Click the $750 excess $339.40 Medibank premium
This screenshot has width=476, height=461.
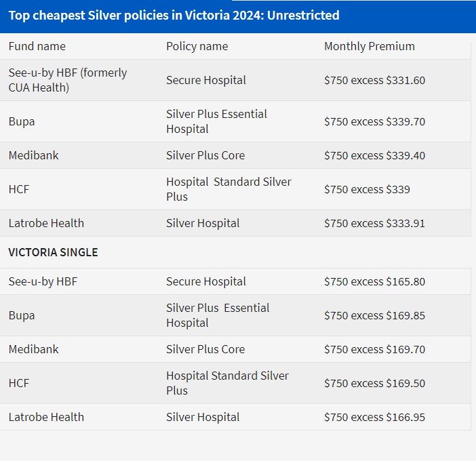click(374, 155)
